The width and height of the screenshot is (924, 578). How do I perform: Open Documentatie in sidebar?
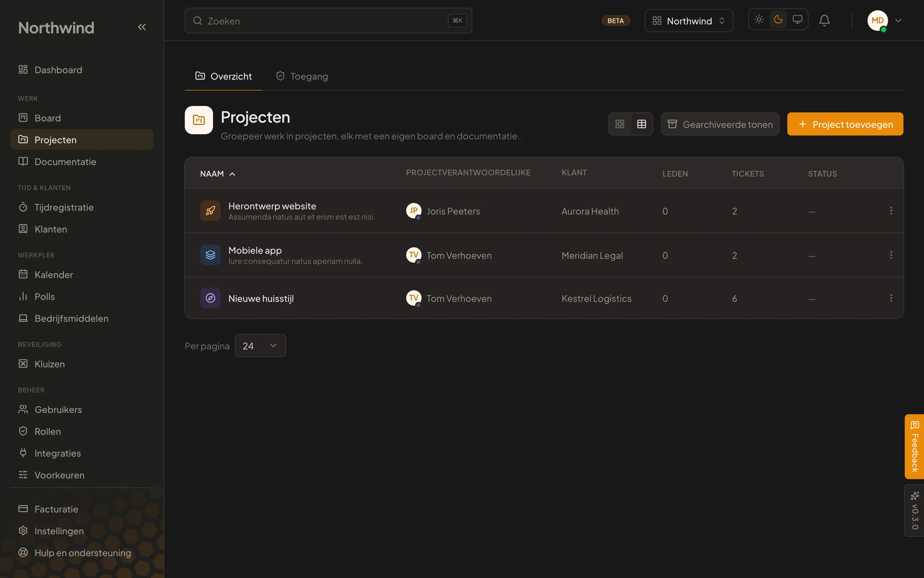point(82,162)
